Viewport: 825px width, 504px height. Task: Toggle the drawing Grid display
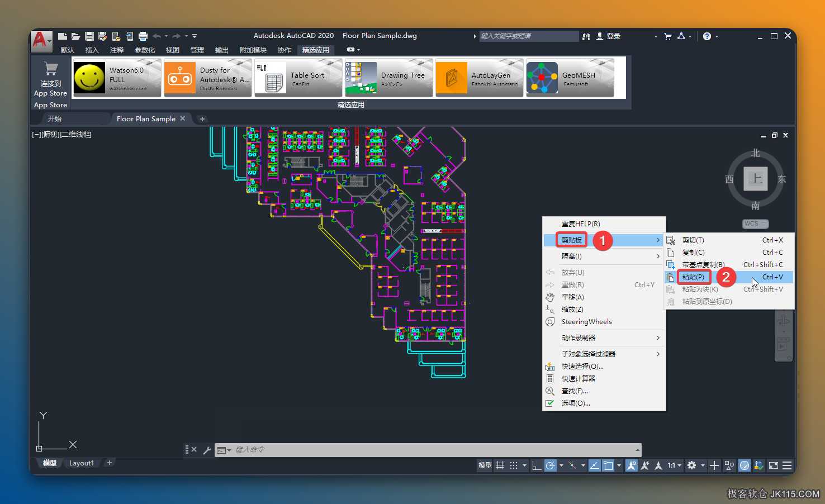pos(500,465)
